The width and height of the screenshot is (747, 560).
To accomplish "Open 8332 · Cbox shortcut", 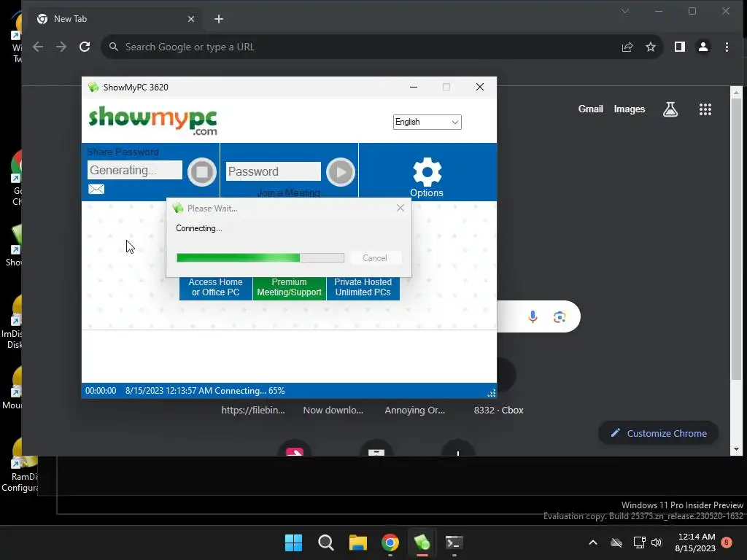I will (499, 410).
